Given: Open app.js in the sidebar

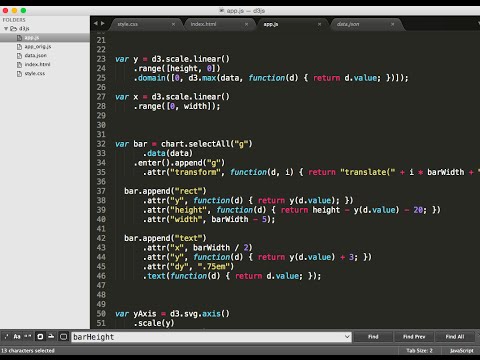Looking at the screenshot, I should tap(45, 38).
